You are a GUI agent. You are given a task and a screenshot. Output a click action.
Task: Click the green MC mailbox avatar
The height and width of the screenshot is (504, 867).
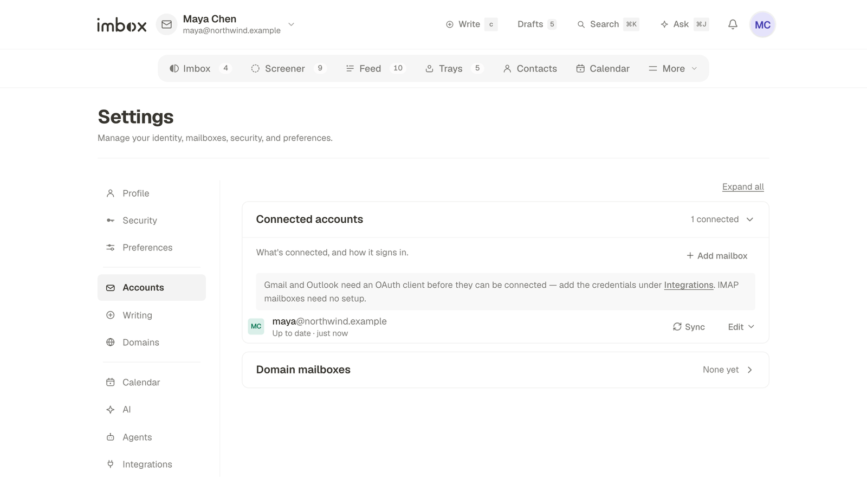(256, 326)
